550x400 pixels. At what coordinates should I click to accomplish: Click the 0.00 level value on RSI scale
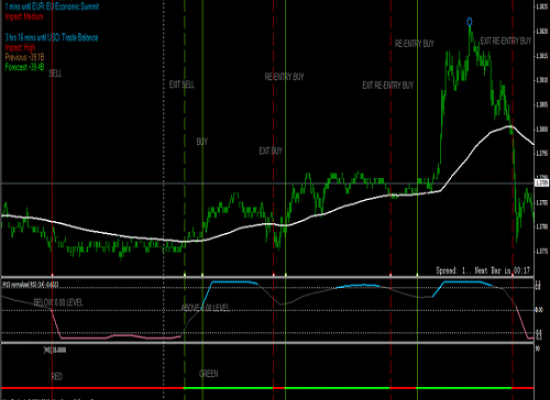pyautogui.click(x=539, y=310)
